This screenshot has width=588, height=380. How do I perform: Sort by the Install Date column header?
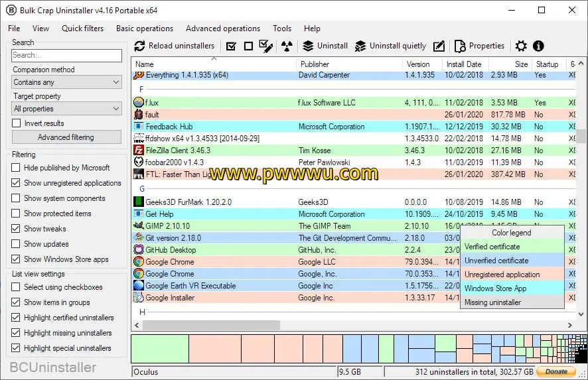[x=466, y=64]
